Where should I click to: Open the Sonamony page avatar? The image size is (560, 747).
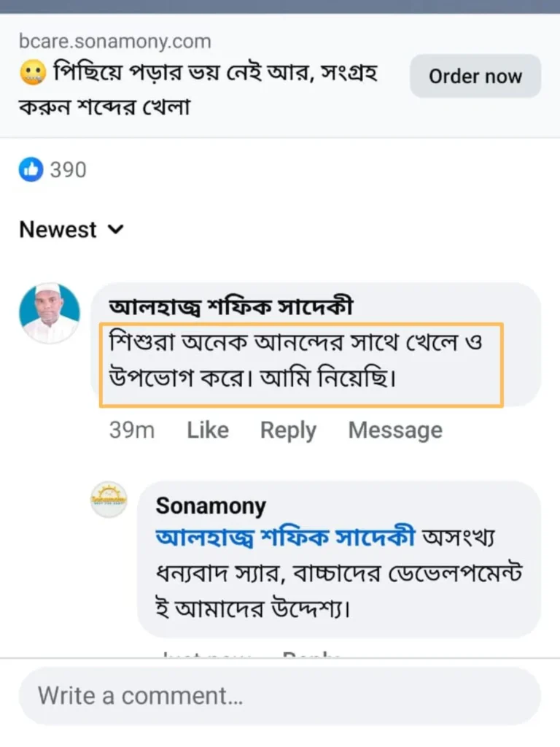click(x=109, y=499)
